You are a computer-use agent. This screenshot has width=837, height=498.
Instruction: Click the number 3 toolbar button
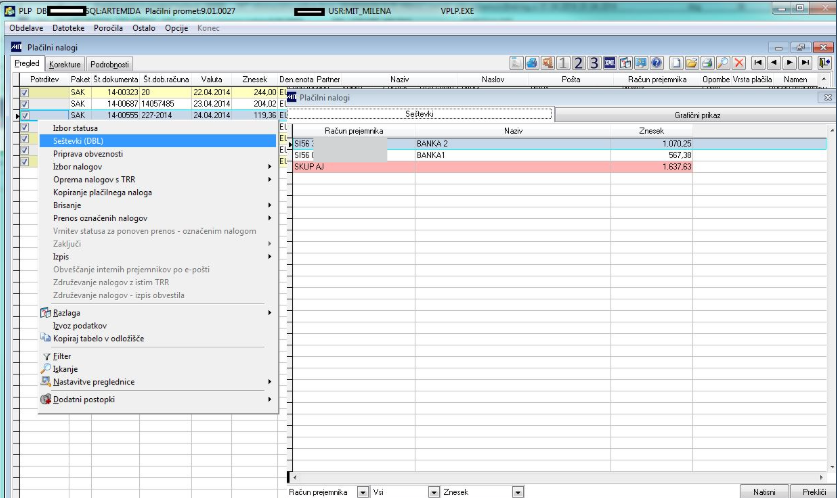[x=594, y=63]
